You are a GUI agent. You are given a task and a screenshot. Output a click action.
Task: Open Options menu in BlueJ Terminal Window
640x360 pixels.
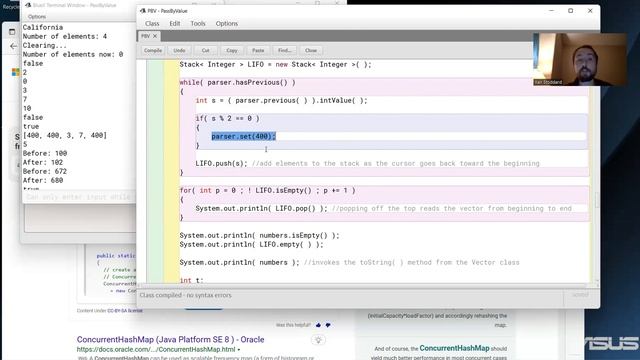click(37, 17)
